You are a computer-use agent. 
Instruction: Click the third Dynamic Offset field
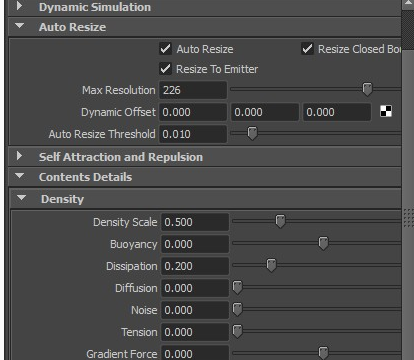coord(337,112)
